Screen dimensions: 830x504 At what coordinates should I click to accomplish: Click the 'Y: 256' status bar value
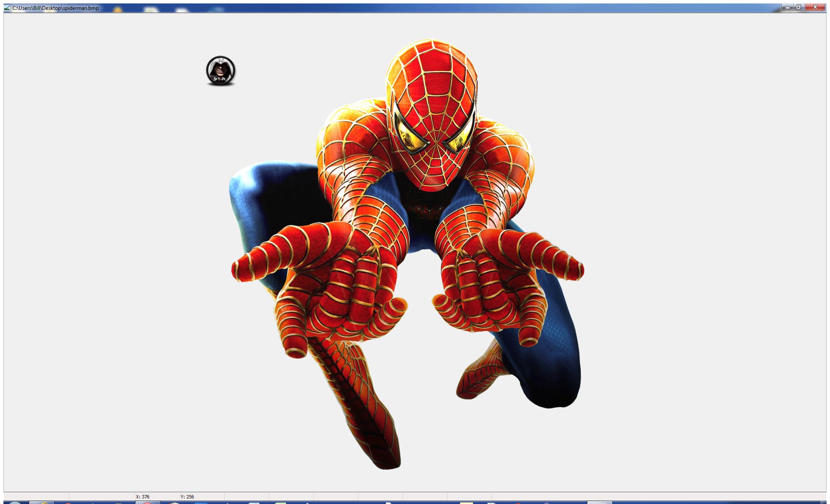coord(187,497)
